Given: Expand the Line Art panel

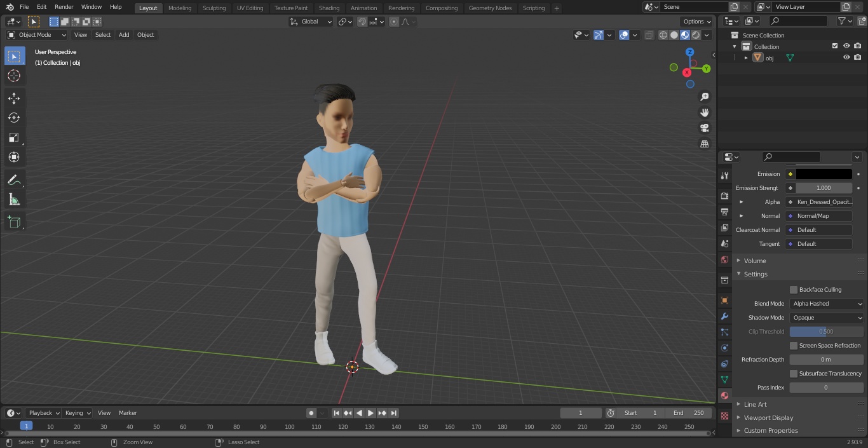Looking at the screenshot, I should (755, 404).
